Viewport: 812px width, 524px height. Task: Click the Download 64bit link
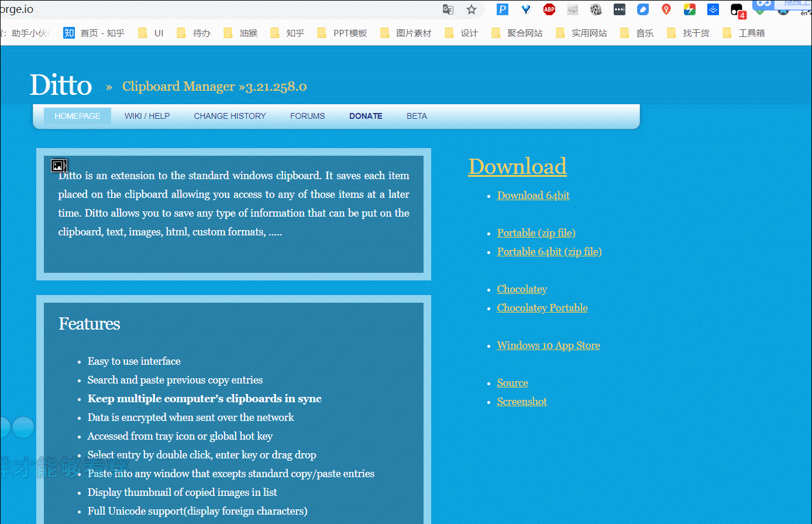pos(534,196)
